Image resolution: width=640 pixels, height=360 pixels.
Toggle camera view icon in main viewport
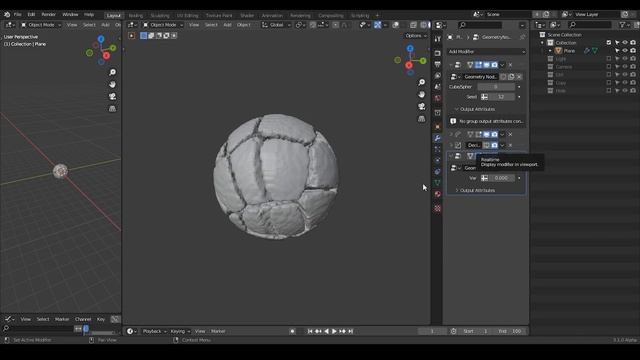[422, 107]
